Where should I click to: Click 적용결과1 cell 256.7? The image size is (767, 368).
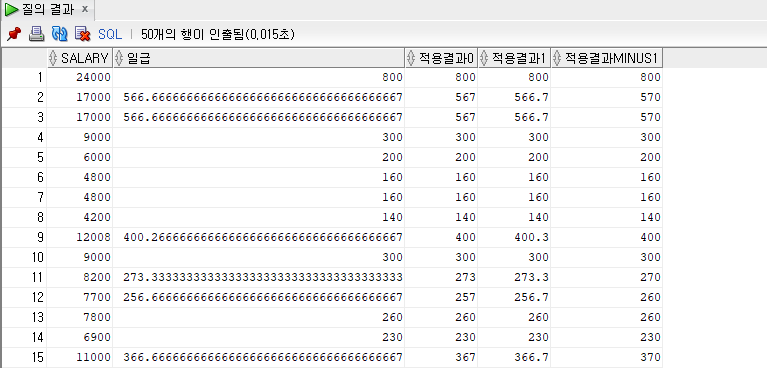coord(514,297)
